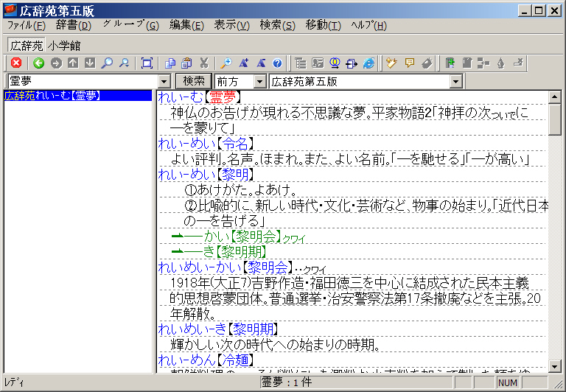The image size is (566, 392).
Task: Follow the green ―かい【黎明会】 cross-reference
Action: pos(238,237)
